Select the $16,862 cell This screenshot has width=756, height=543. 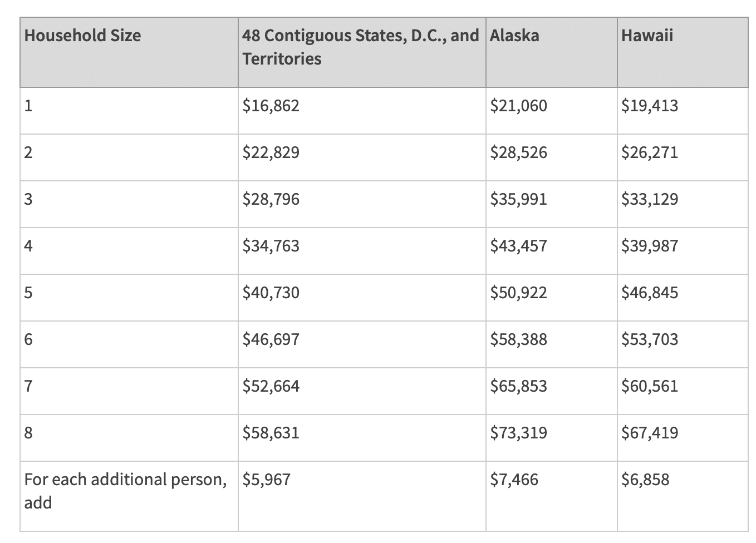(271, 106)
